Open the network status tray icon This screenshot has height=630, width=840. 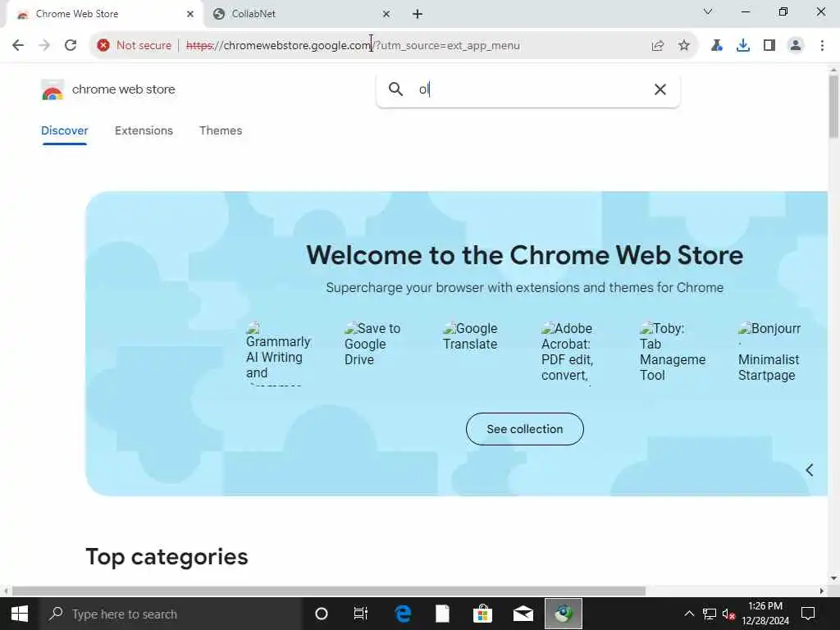pos(710,614)
